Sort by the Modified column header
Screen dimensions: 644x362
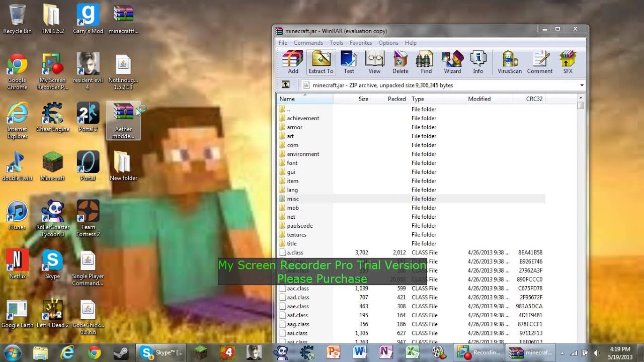click(489, 99)
